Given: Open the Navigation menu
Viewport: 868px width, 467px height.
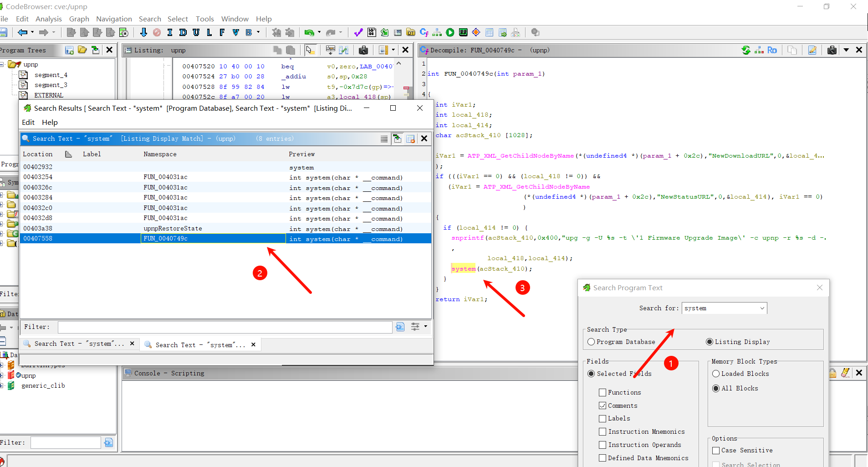Looking at the screenshot, I should 114,19.
